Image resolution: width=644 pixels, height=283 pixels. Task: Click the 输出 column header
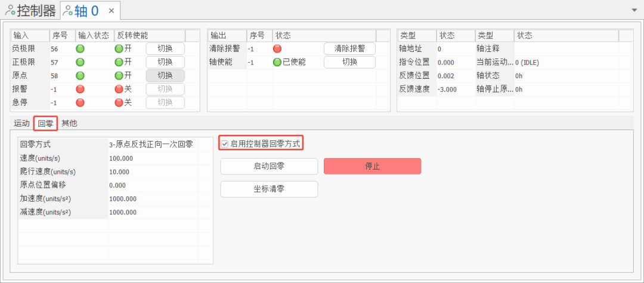(x=227, y=36)
